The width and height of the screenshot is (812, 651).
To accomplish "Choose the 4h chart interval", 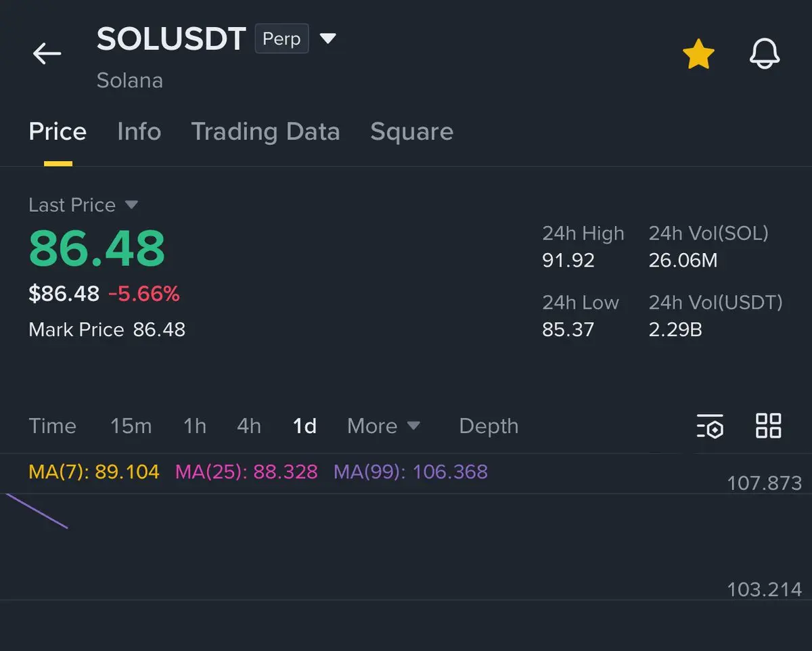I will [248, 426].
